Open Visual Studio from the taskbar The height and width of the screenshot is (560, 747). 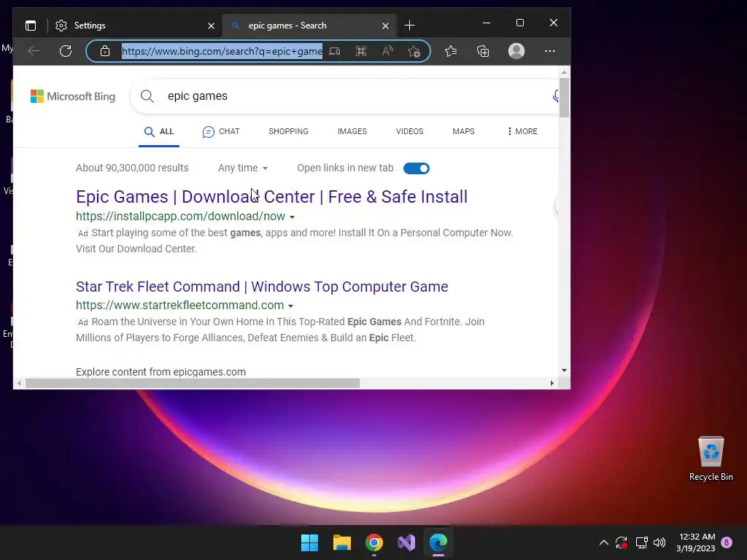pyautogui.click(x=406, y=542)
